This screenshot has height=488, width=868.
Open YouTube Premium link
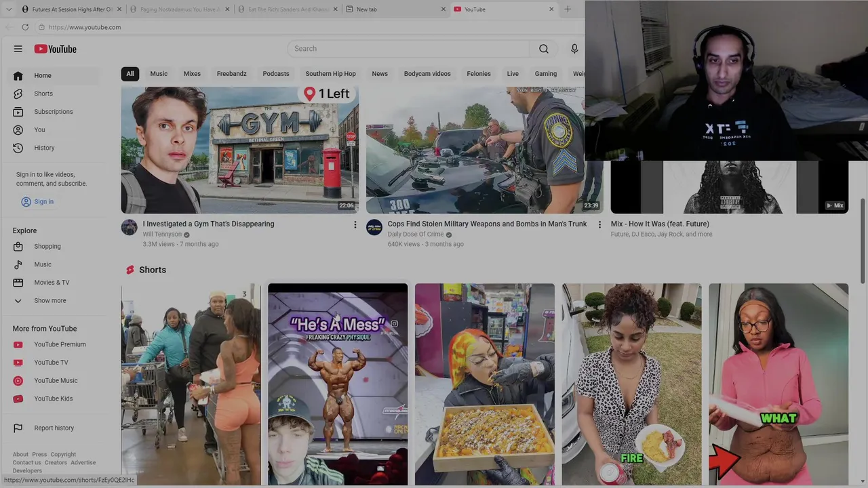54,344
